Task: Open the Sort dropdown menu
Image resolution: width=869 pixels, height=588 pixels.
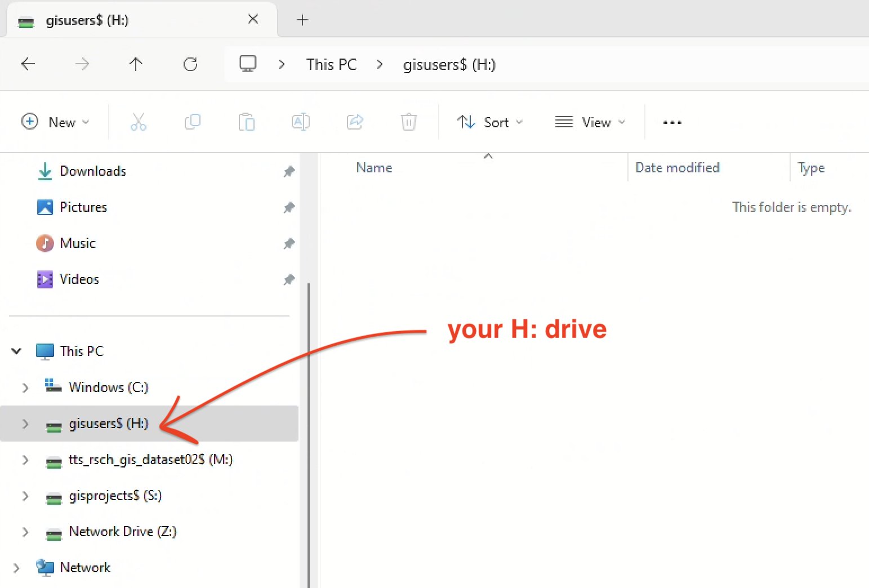Action: point(490,122)
